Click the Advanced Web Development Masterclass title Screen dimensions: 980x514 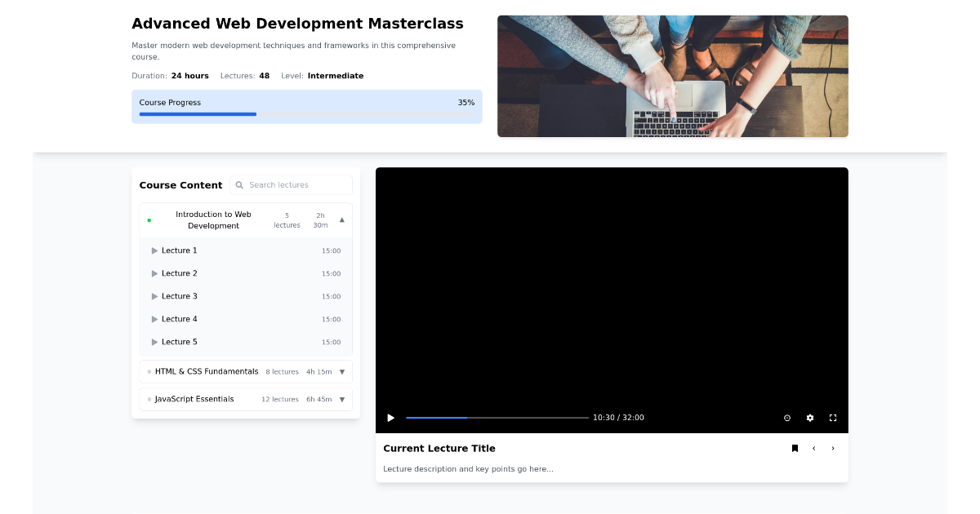pos(298,24)
